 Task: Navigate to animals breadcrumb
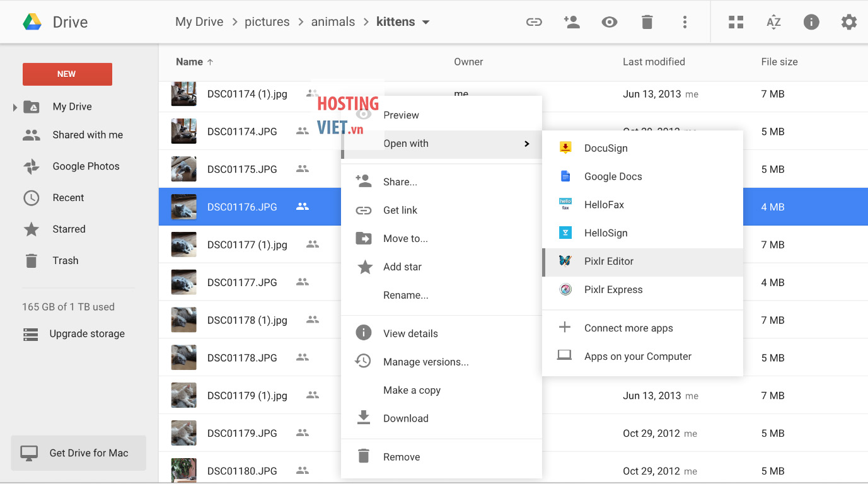[x=333, y=22]
